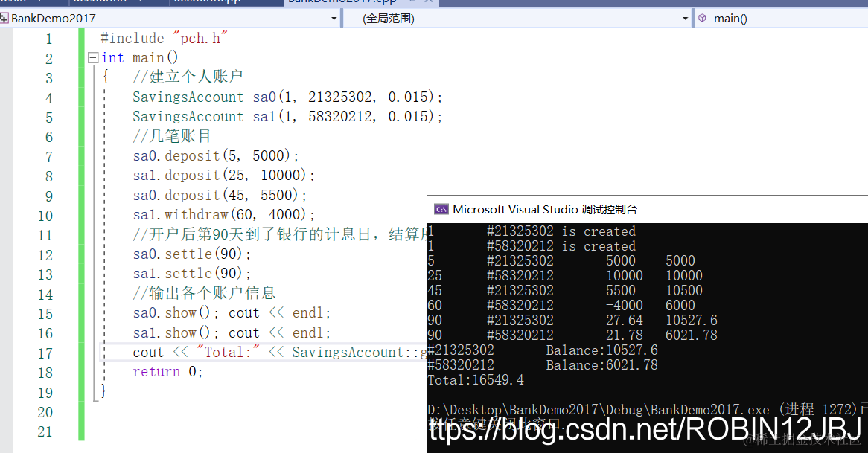The width and height of the screenshot is (868, 453).
Task: Open the main() member dropdown
Action: [782, 19]
